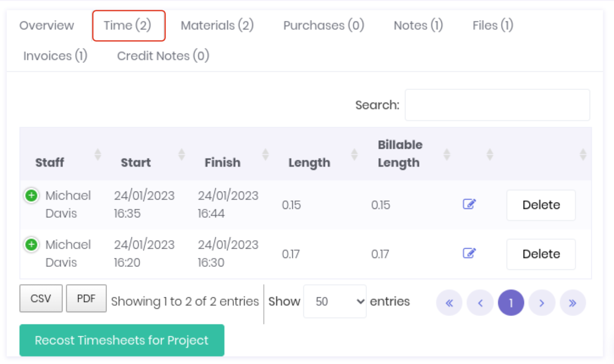This screenshot has width=614, height=364.
Task: Go to first page of entries
Action: (449, 303)
